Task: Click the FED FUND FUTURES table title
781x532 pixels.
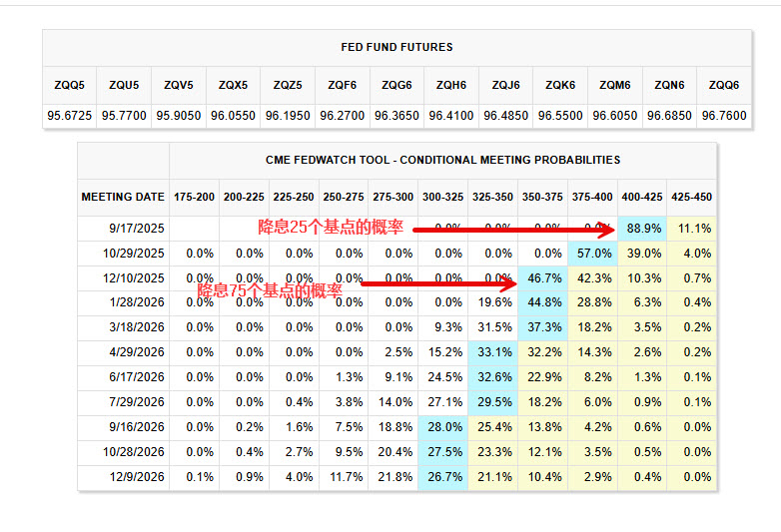Action: click(396, 47)
